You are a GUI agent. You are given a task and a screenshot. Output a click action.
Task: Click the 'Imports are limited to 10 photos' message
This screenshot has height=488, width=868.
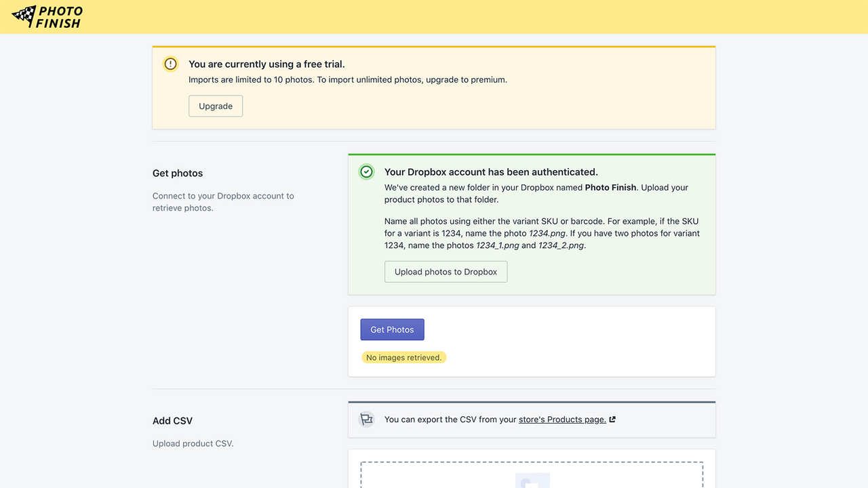[x=348, y=79]
